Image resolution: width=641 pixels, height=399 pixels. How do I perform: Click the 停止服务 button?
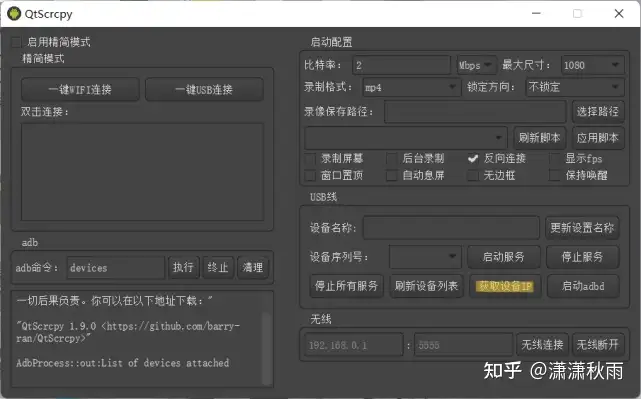(583, 257)
